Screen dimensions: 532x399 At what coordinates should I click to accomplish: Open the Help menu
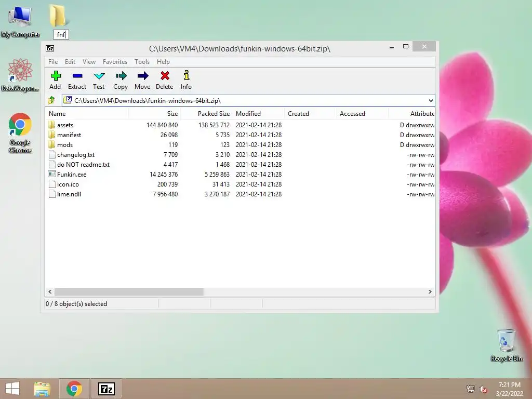(x=163, y=62)
